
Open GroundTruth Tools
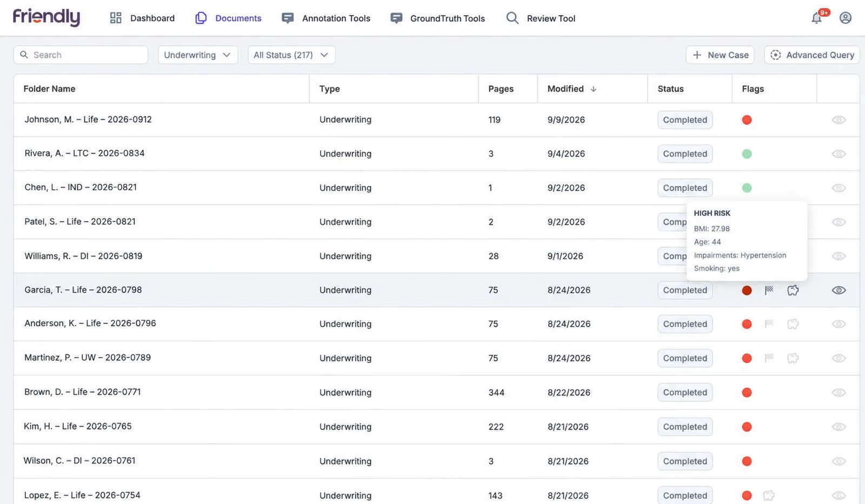pos(438,18)
